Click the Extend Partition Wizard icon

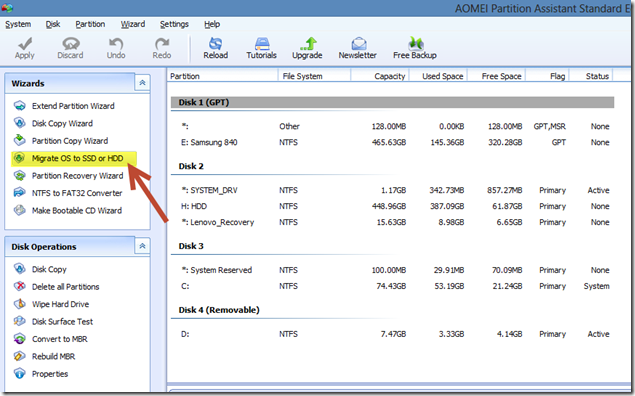[19, 106]
